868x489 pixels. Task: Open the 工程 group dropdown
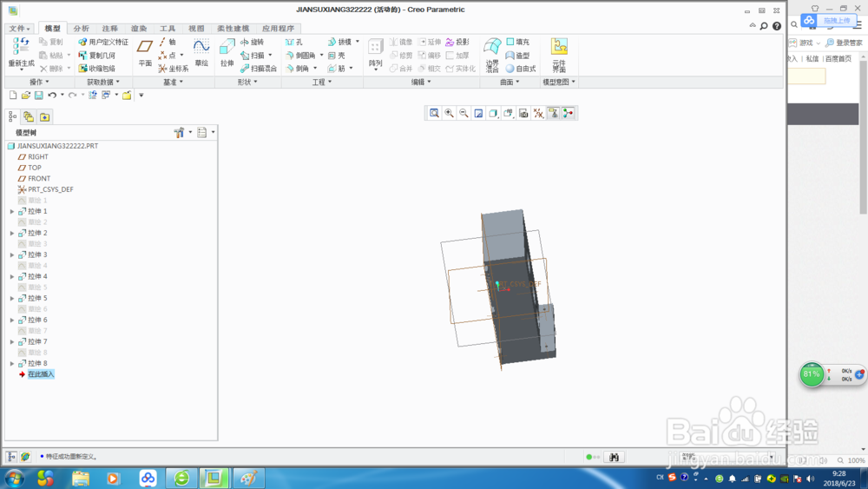click(x=322, y=82)
